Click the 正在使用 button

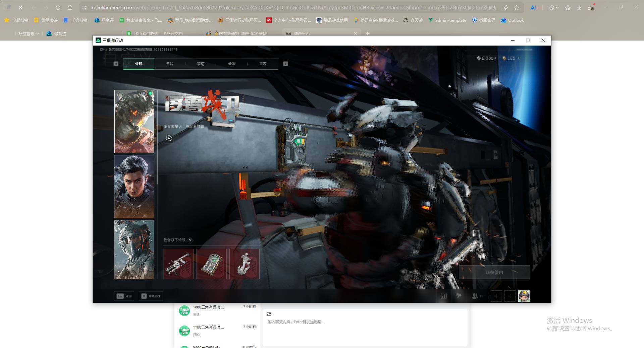click(x=494, y=272)
